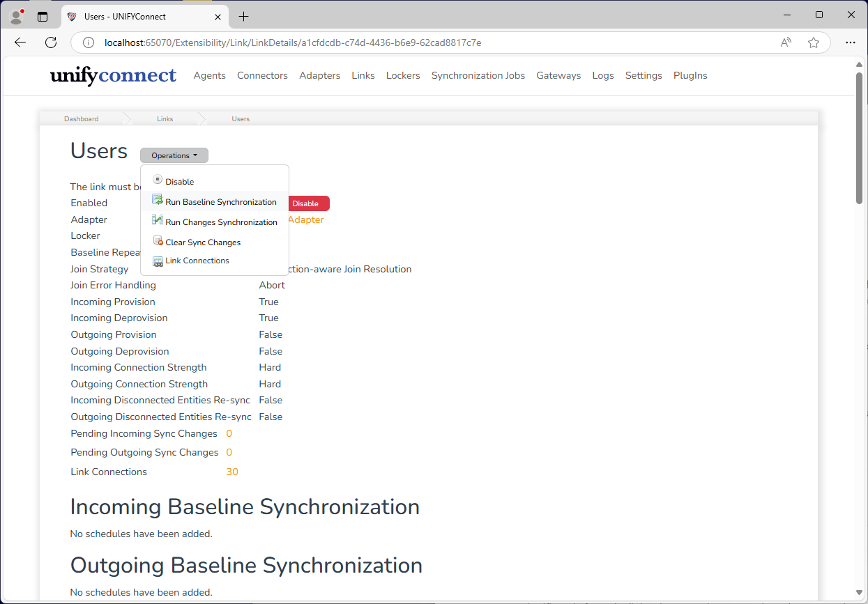The image size is (868, 604).
Task: Go to Dashboard breadcrumb
Action: click(x=82, y=119)
